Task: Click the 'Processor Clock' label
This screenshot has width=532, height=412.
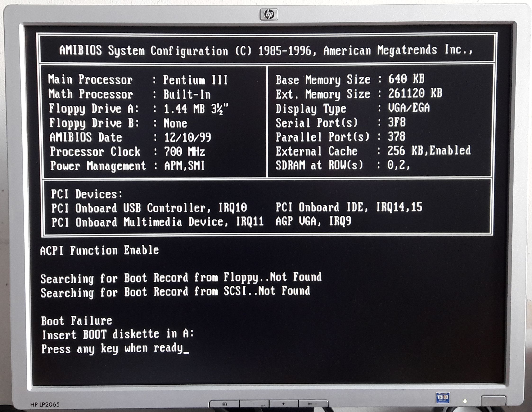Action: coord(95,152)
